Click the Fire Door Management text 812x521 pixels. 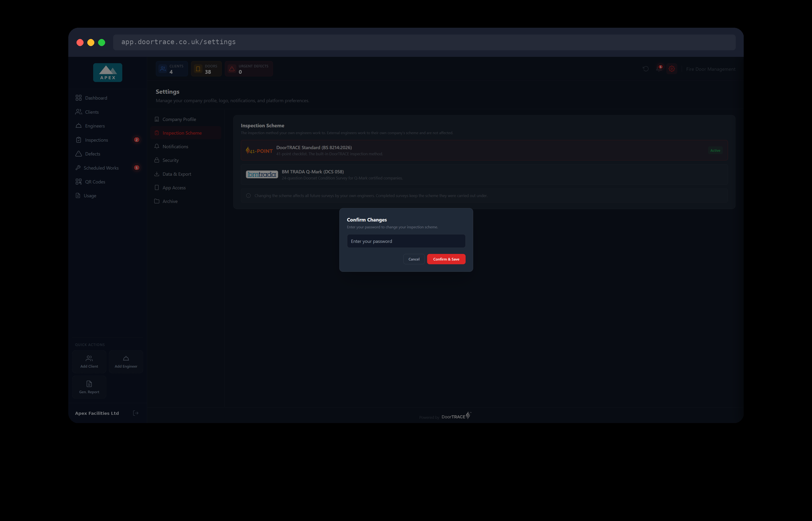pos(711,69)
